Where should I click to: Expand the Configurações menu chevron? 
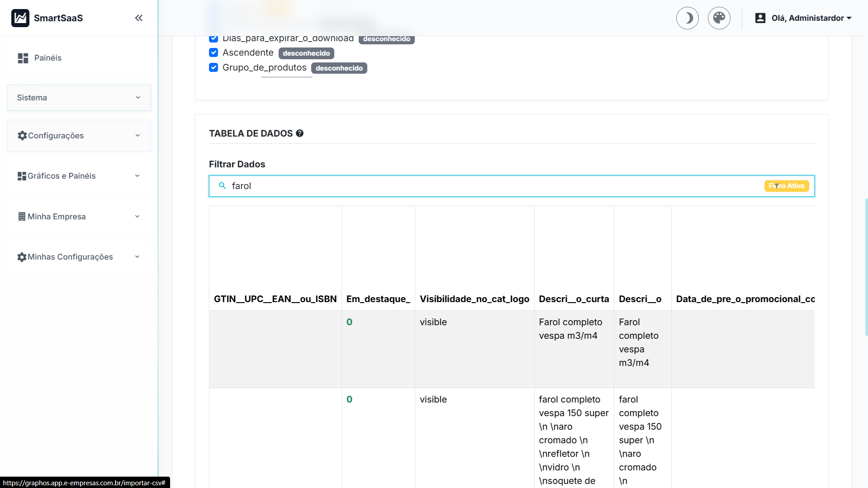138,136
